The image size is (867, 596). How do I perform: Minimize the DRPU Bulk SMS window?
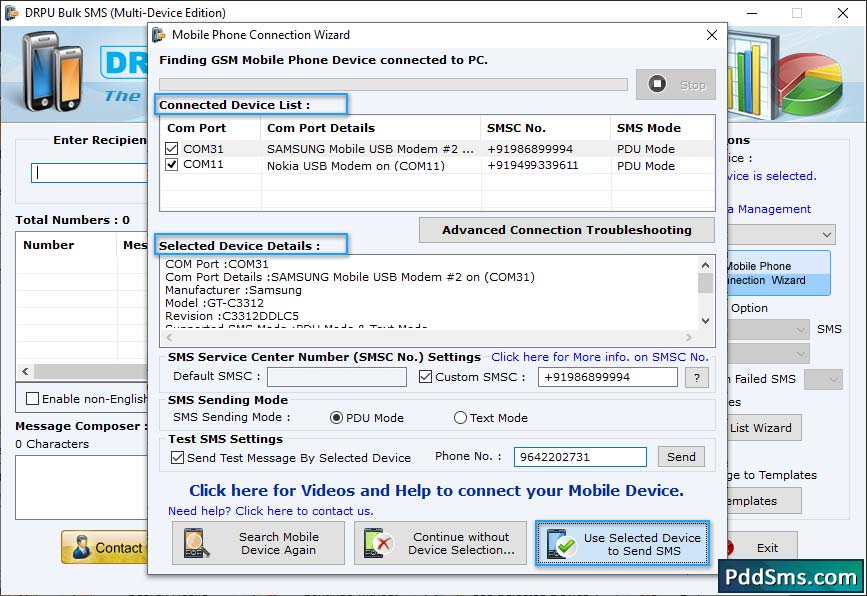(752, 13)
